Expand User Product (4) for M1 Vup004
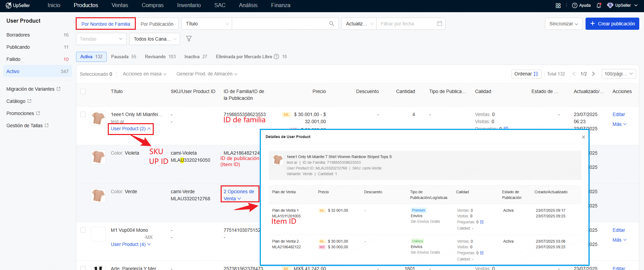This screenshot has width=644, height=270. coord(131,244)
